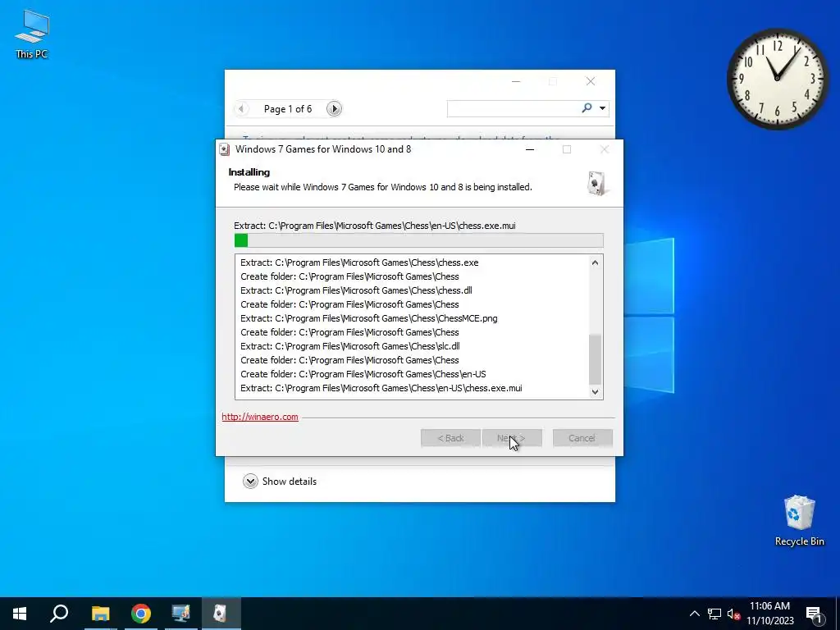Open the http://winaero.com link
Screen dimensions: 840x630
260,417
